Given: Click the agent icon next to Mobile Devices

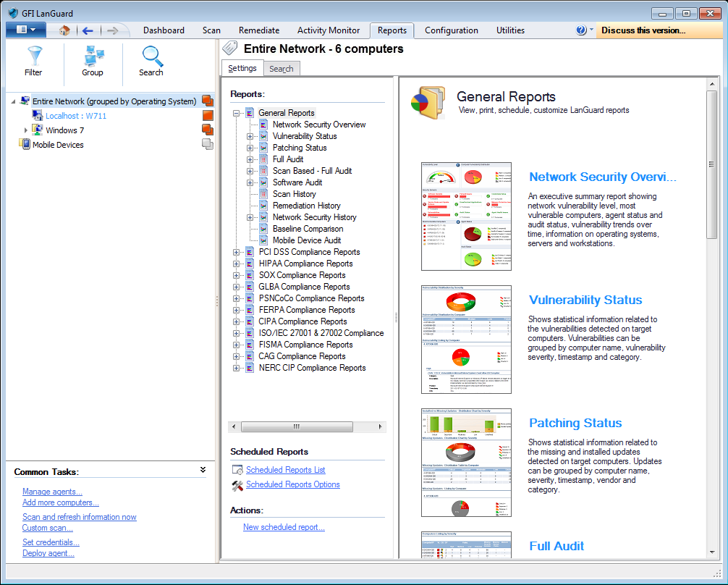Looking at the screenshot, I should 208,144.
